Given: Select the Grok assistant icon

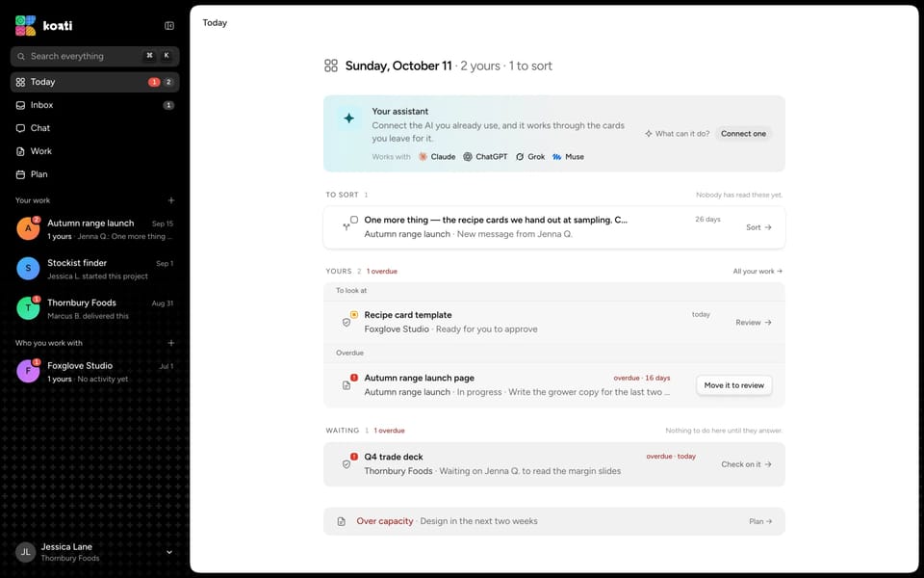Looking at the screenshot, I should tap(519, 157).
